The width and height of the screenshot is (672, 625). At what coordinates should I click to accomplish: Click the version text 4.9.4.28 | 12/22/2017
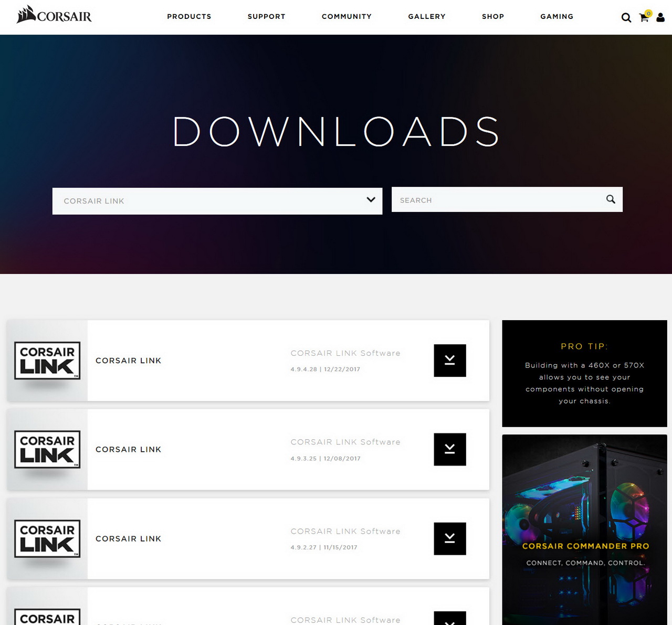pos(325,369)
